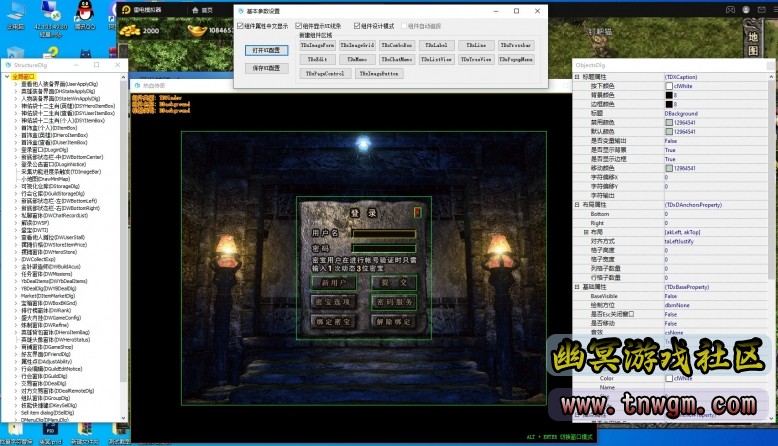778x446 pixels.
Task: Select the TDImageBar tree item
Action: click(x=61, y=172)
